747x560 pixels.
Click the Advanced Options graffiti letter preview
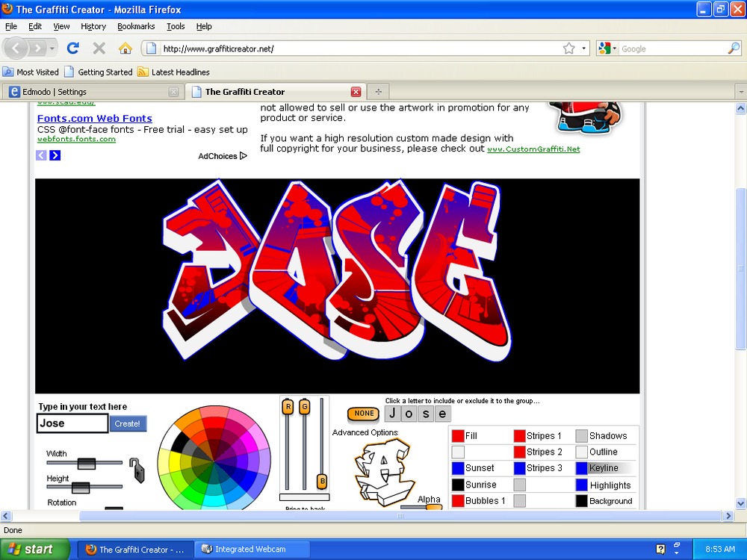click(x=384, y=473)
